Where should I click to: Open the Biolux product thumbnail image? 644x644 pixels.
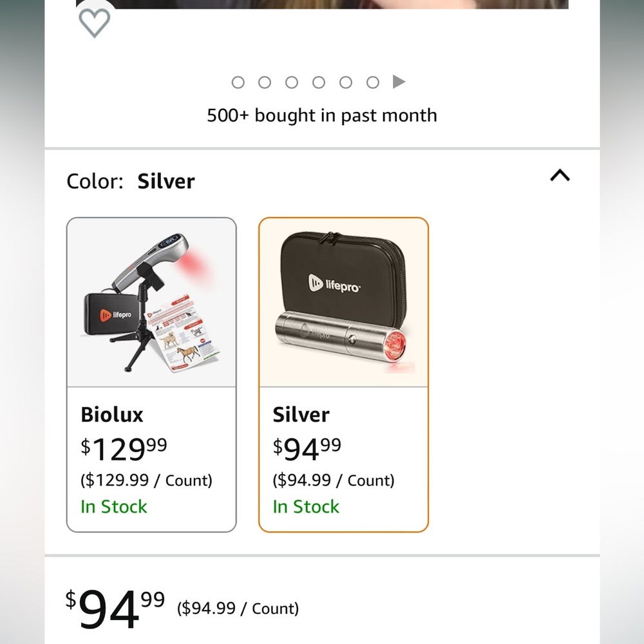tap(151, 303)
